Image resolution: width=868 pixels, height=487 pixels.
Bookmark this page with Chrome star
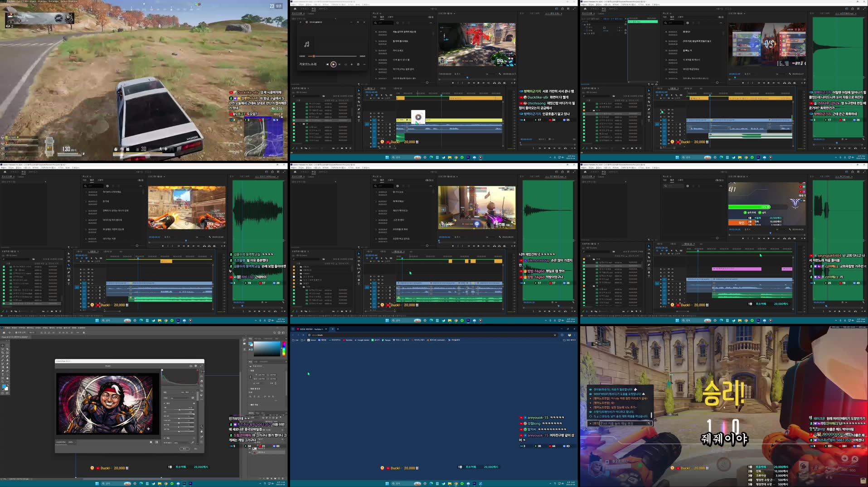tap(555, 335)
